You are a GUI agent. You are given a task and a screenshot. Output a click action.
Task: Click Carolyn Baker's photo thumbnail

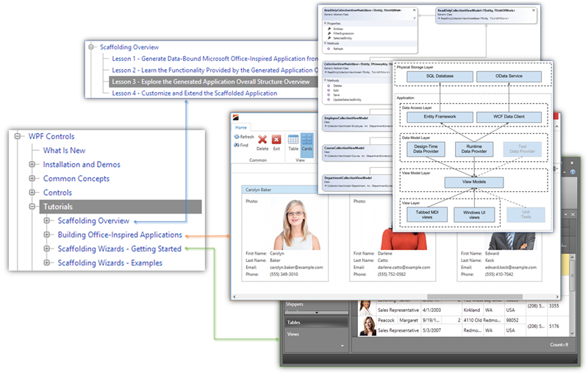pyautogui.click(x=296, y=225)
